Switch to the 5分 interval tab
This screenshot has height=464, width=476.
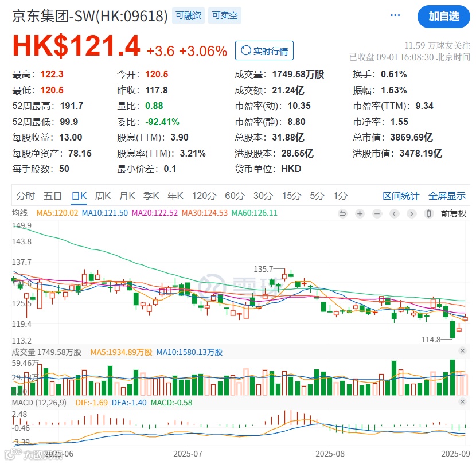(x=317, y=196)
